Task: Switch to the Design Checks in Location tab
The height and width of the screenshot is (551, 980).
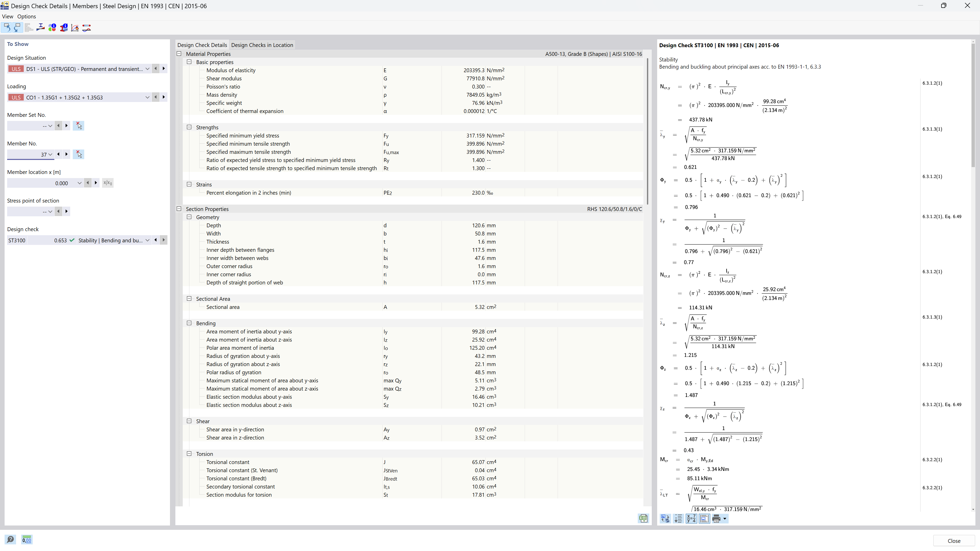Action: (262, 45)
